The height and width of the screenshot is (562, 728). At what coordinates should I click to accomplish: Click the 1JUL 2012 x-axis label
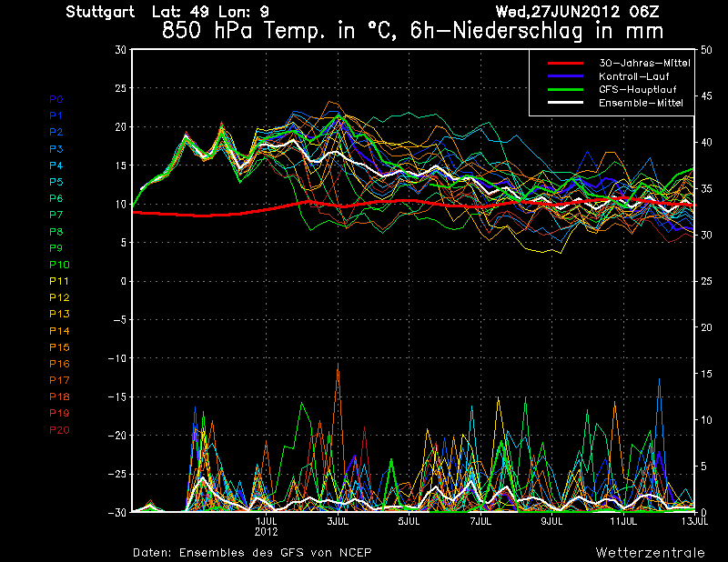(x=267, y=527)
